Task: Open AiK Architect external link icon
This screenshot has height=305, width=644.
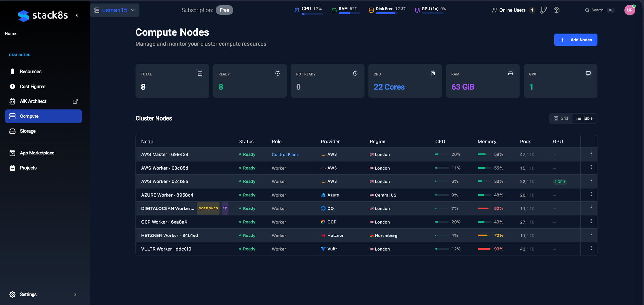Action: point(75,101)
